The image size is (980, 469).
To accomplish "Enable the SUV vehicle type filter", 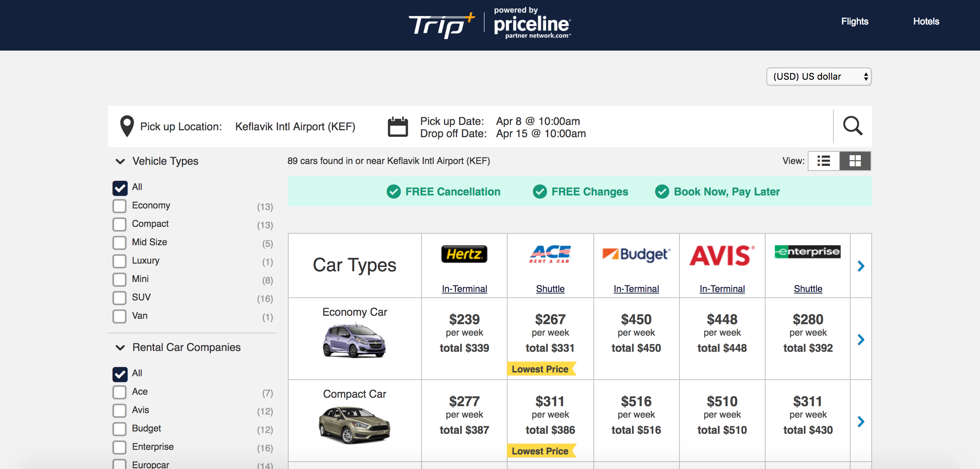I will coord(119,298).
